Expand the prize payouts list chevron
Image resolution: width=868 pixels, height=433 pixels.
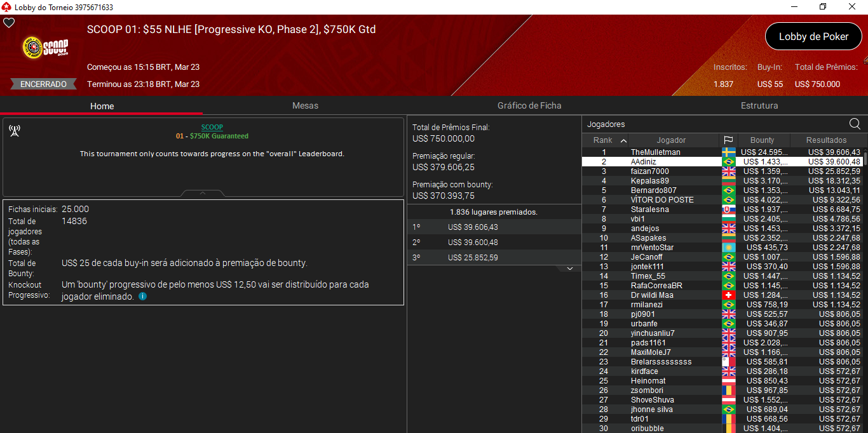click(x=569, y=269)
